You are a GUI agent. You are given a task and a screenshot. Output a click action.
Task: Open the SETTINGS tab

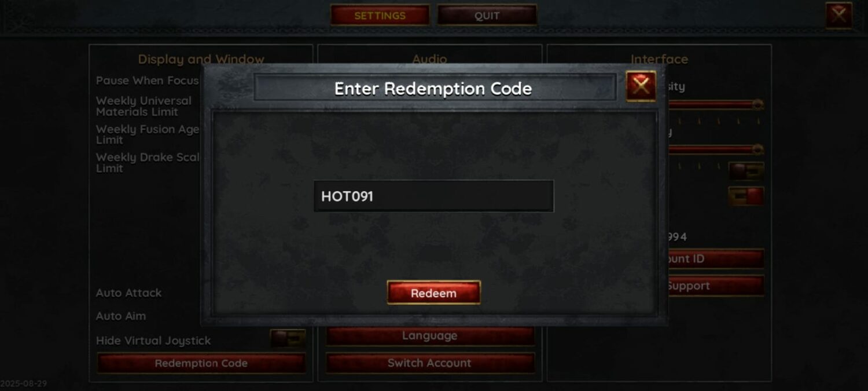(x=380, y=16)
